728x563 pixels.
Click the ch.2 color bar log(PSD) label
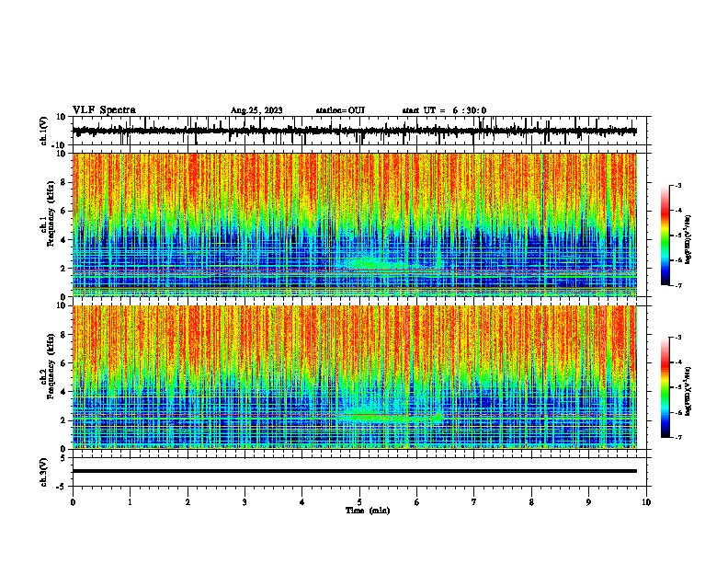pyautogui.click(x=688, y=392)
